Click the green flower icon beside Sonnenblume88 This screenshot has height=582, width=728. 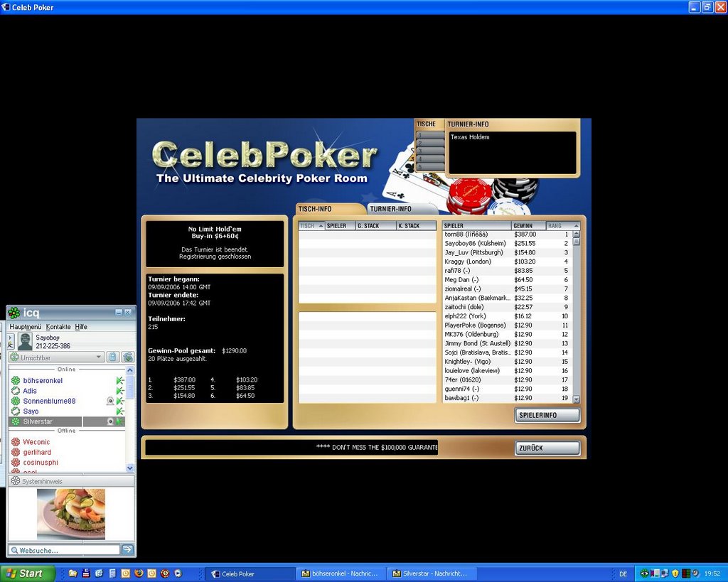(x=16, y=401)
